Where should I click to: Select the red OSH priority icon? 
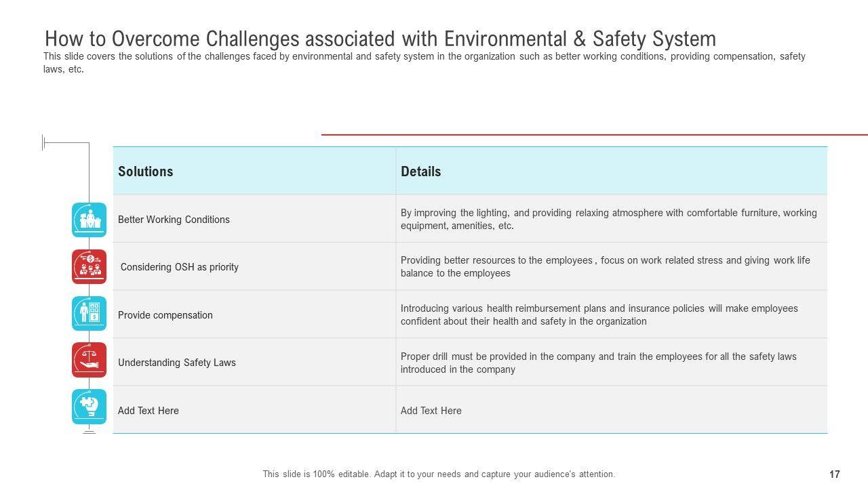(x=90, y=266)
